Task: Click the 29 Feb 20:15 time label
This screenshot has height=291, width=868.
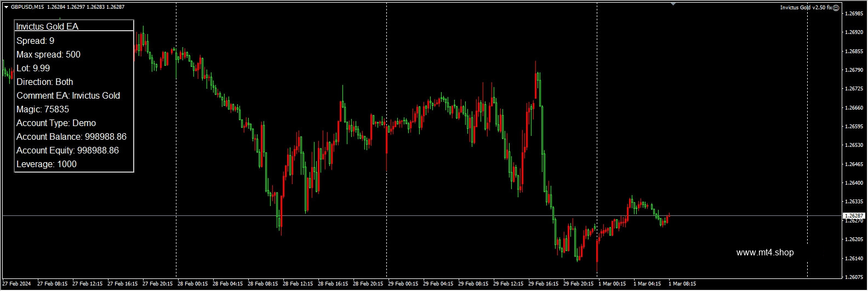Action: [x=579, y=284]
